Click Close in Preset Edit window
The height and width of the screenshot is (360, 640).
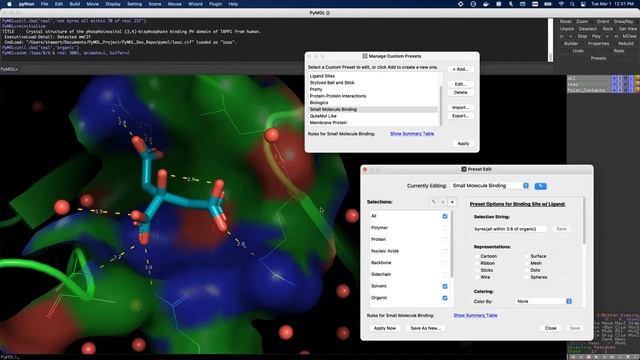click(x=551, y=328)
